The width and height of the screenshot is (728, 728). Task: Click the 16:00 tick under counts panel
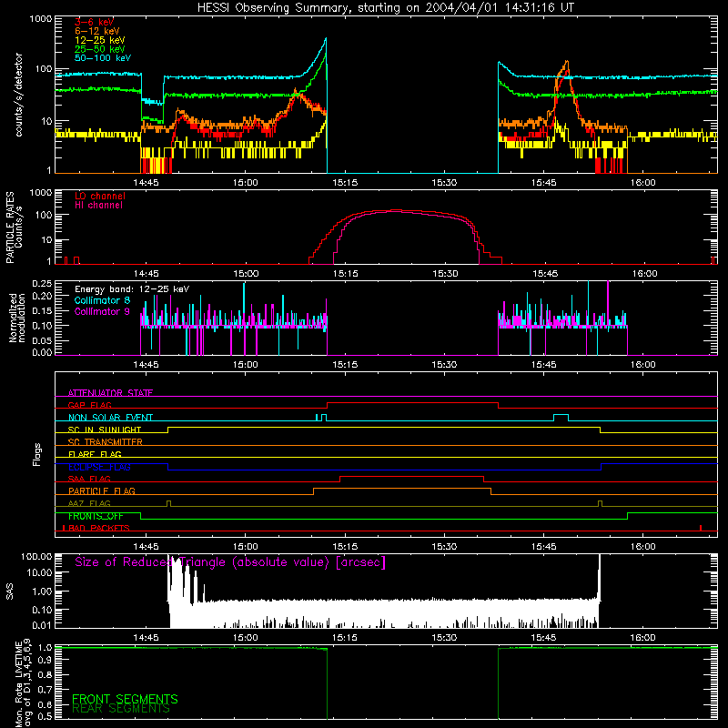pos(643,183)
